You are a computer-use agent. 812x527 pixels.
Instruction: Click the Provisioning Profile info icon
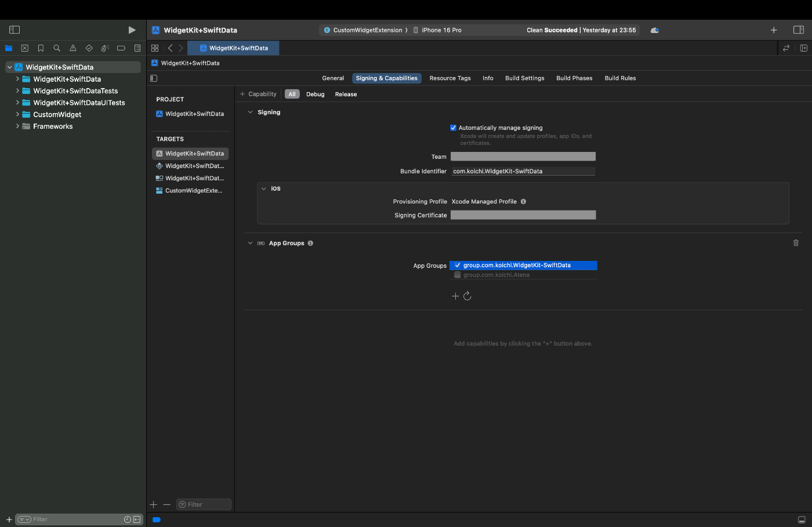pos(523,202)
